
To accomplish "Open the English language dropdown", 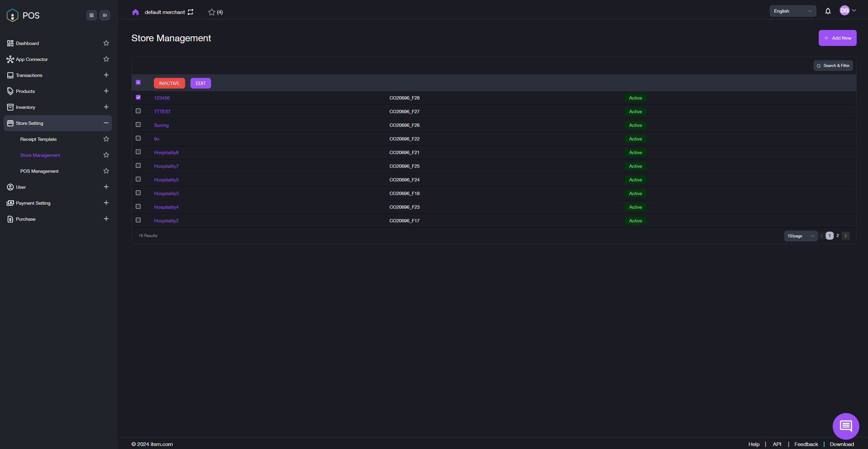I will point(792,11).
